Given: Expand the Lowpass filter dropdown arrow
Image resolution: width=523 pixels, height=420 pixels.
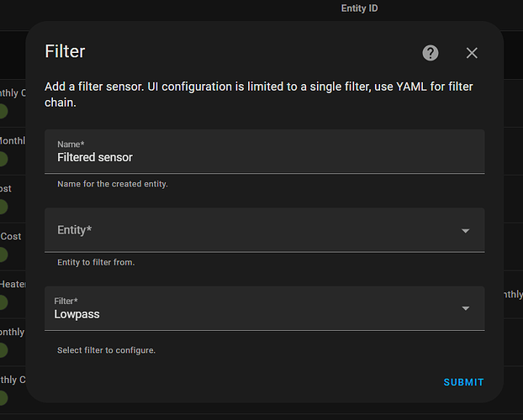Looking at the screenshot, I should [465, 308].
